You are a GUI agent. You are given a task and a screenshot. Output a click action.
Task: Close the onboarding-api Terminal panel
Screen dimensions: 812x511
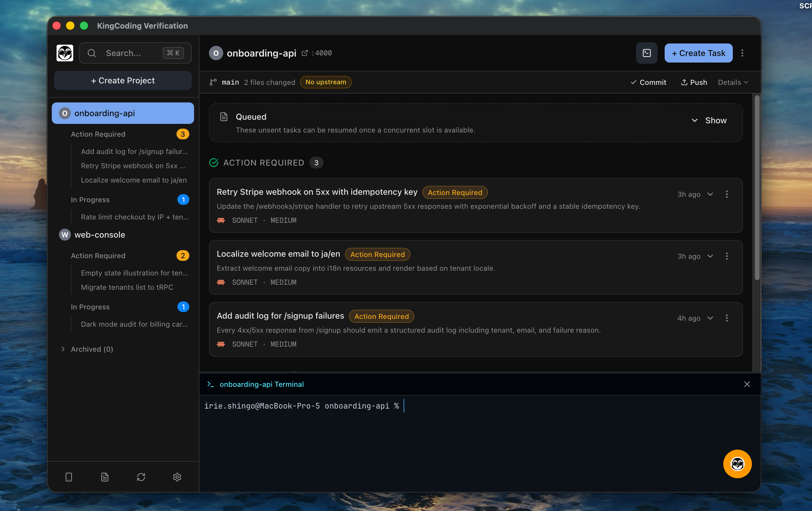747,384
